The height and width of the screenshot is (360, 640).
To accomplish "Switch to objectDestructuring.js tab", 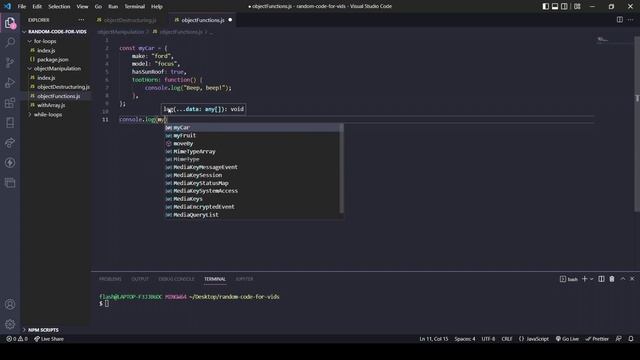I will tap(130, 20).
